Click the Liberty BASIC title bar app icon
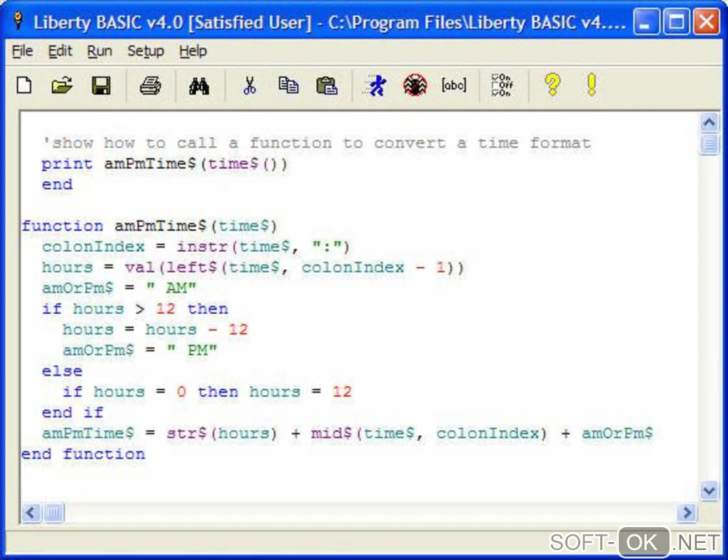Viewport: 728px width, 560px height. tap(18, 21)
